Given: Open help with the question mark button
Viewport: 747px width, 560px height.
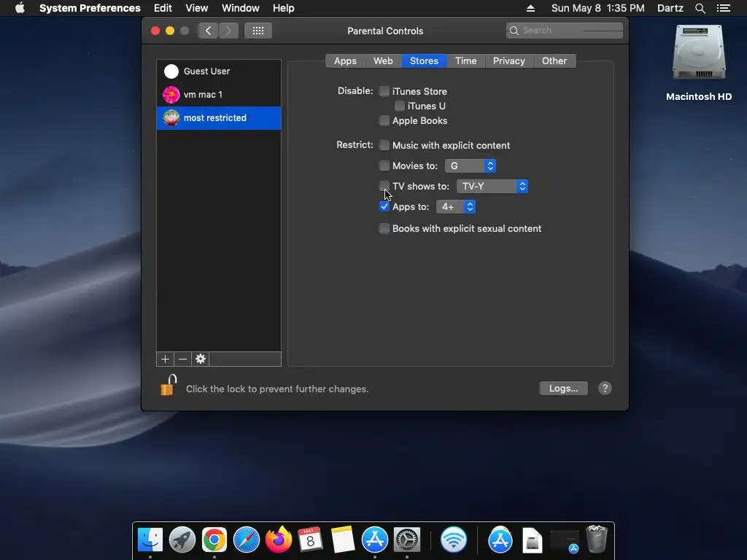Looking at the screenshot, I should coord(605,389).
